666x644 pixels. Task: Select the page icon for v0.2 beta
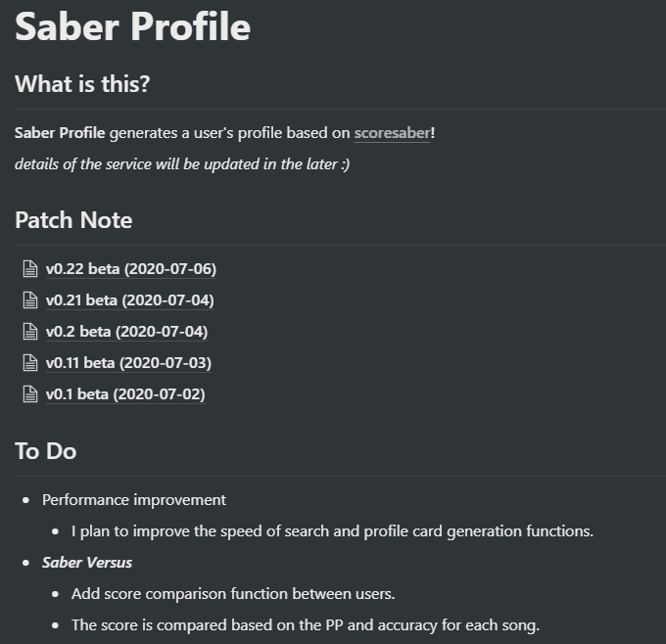pos(30,332)
